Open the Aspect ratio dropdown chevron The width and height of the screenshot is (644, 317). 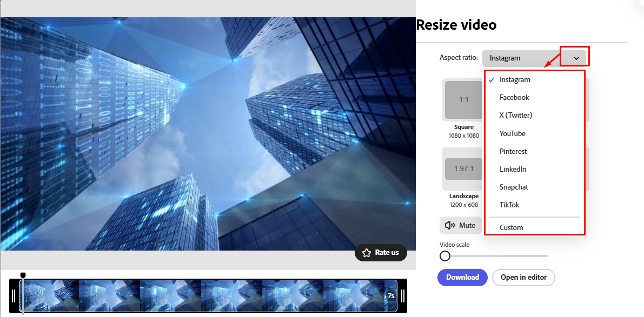[576, 58]
